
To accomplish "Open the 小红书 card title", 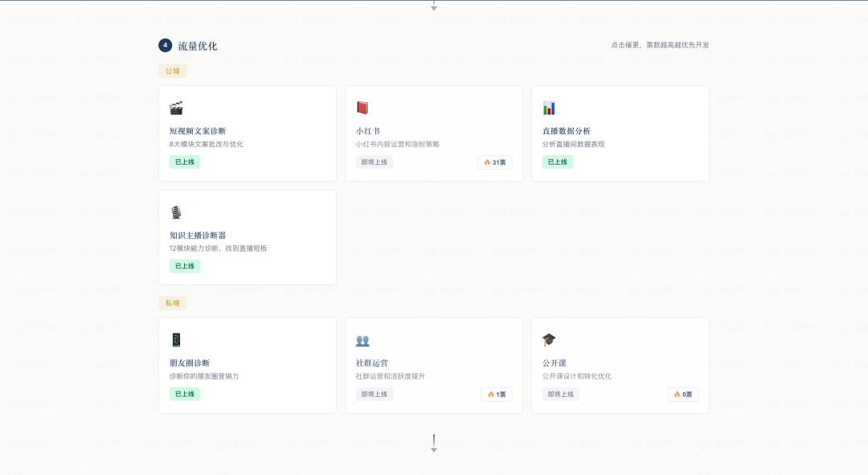I will point(367,131).
